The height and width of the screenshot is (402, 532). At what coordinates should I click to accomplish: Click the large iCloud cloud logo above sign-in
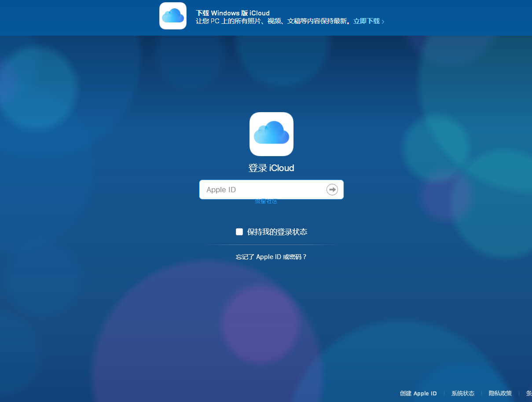272,134
